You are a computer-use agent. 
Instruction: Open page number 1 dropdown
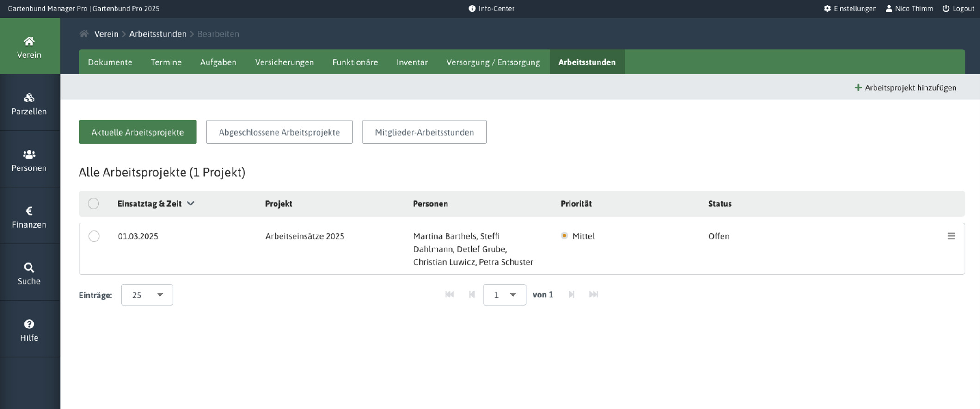click(x=504, y=295)
